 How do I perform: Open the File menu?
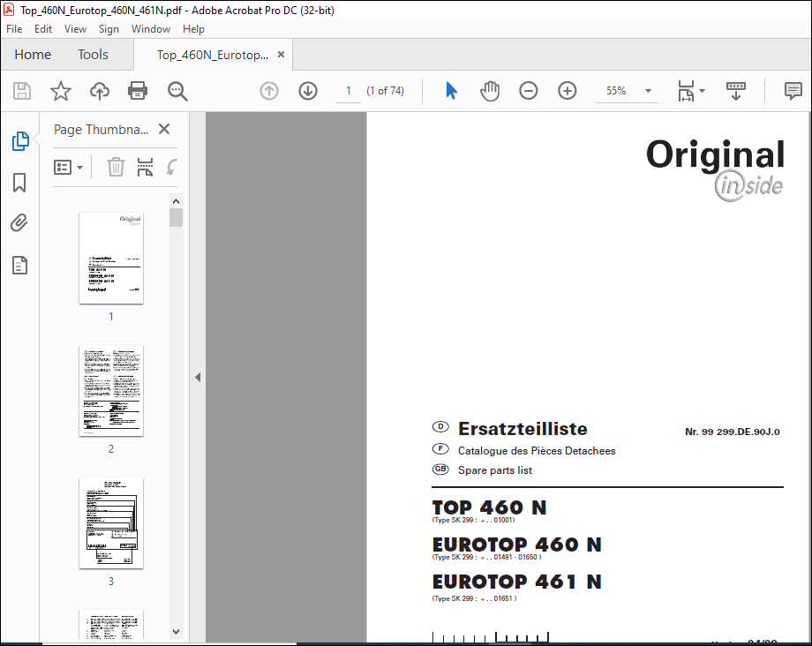14,29
